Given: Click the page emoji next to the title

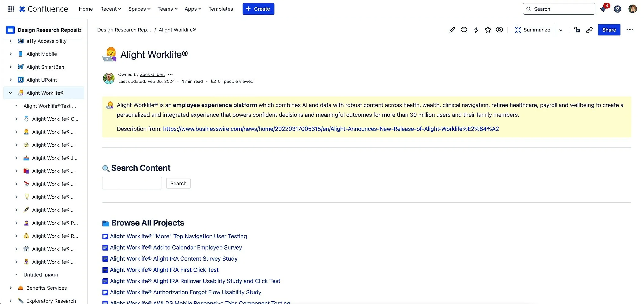Looking at the screenshot, I should tap(110, 54).
